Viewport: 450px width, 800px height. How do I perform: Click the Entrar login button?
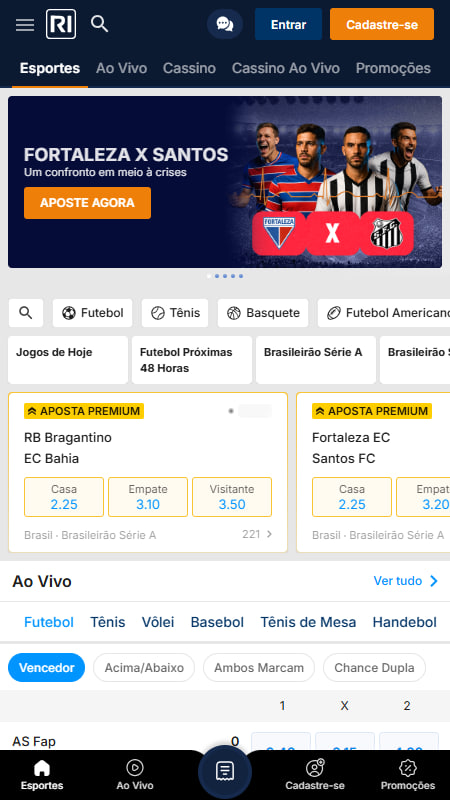(288, 24)
